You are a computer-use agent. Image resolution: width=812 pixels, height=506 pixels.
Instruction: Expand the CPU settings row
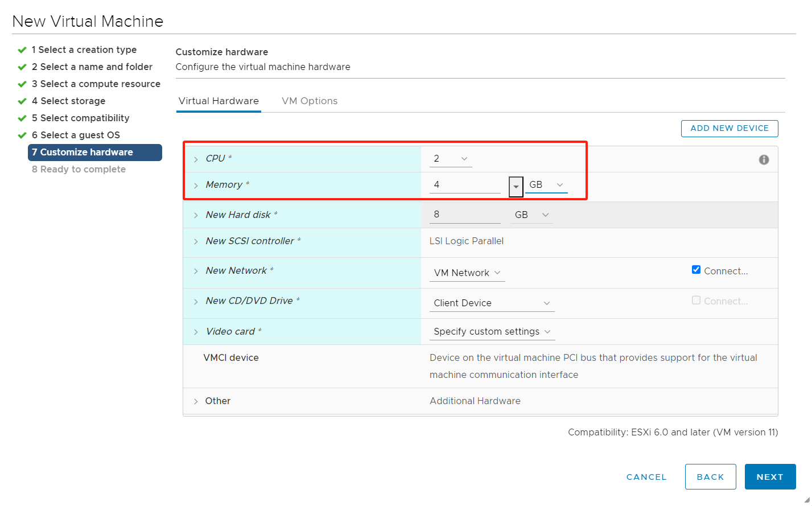[x=196, y=159]
